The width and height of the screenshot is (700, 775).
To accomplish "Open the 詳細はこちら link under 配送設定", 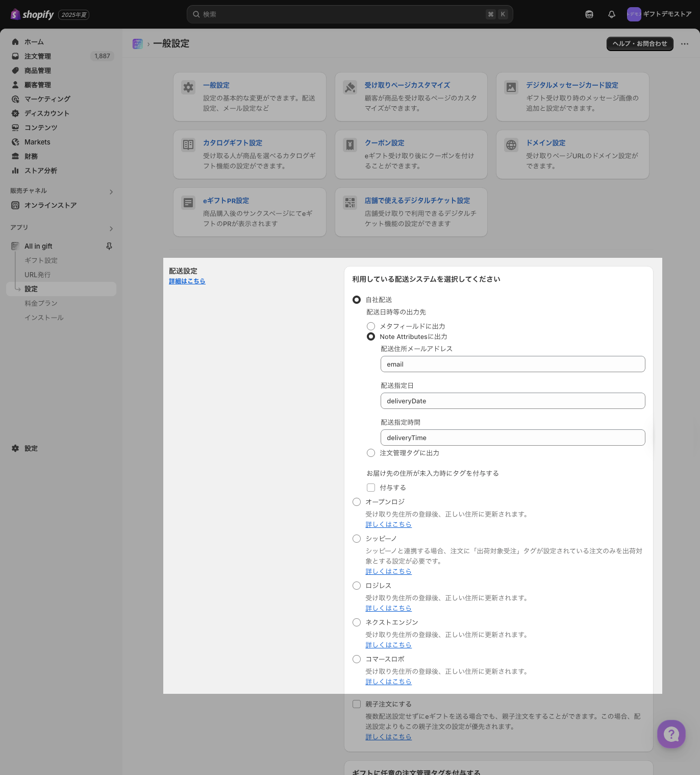I will [x=187, y=281].
